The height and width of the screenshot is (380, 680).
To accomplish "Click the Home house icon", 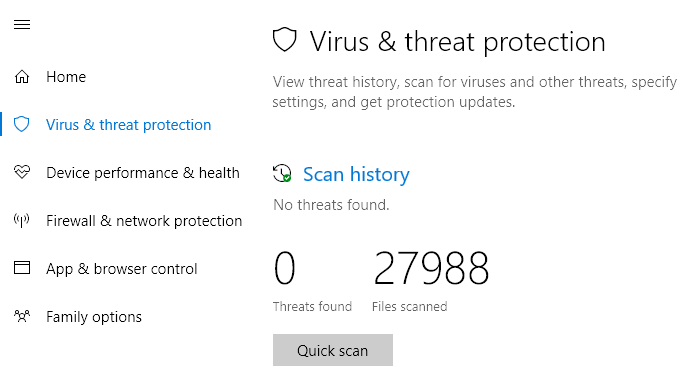I will pos(22,77).
